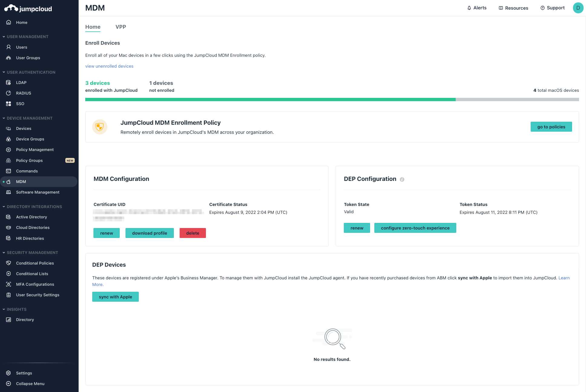Image resolution: width=586 pixels, height=392 pixels.
Task: Click the DEP Configuration info icon
Action: click(x=402, y=179)
